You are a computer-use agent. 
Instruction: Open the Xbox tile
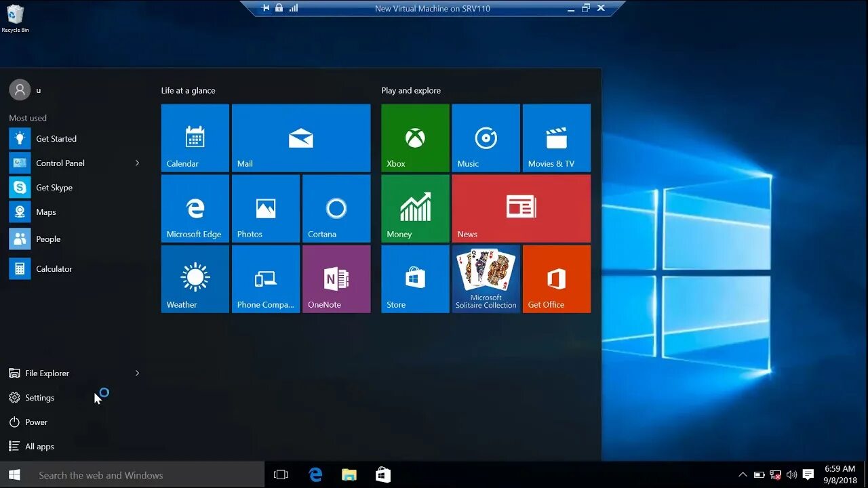415,138
